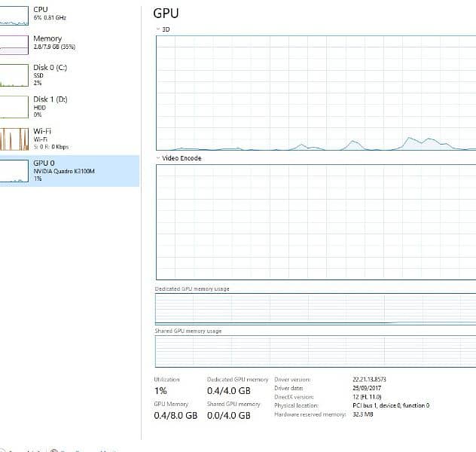Click the Dedicated GPU memory usage graph
Viewport: 476px width, 452px height.
316,308
